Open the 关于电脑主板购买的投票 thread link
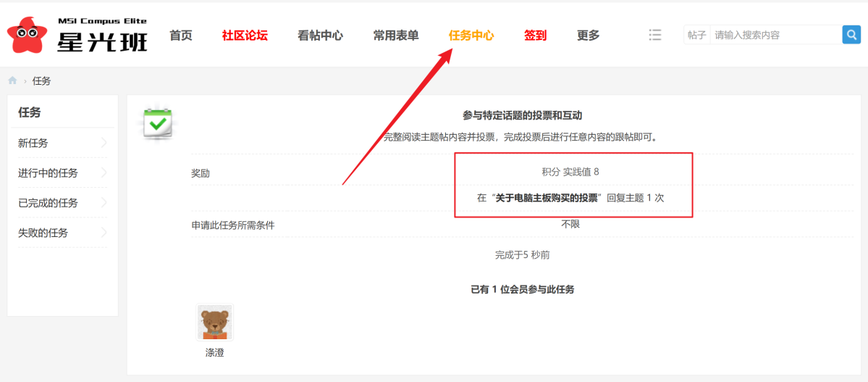 pyautogui.click(x=548, y=198)
